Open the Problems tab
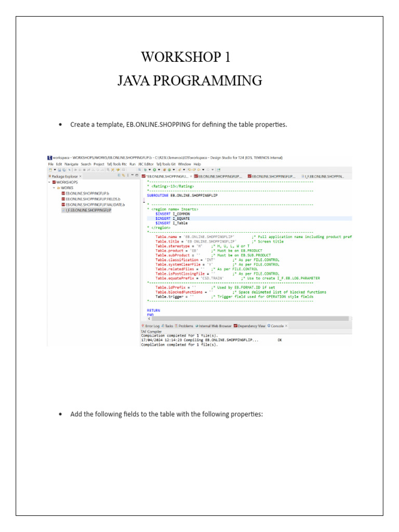399x532 pixels. [x=184, y=326]
